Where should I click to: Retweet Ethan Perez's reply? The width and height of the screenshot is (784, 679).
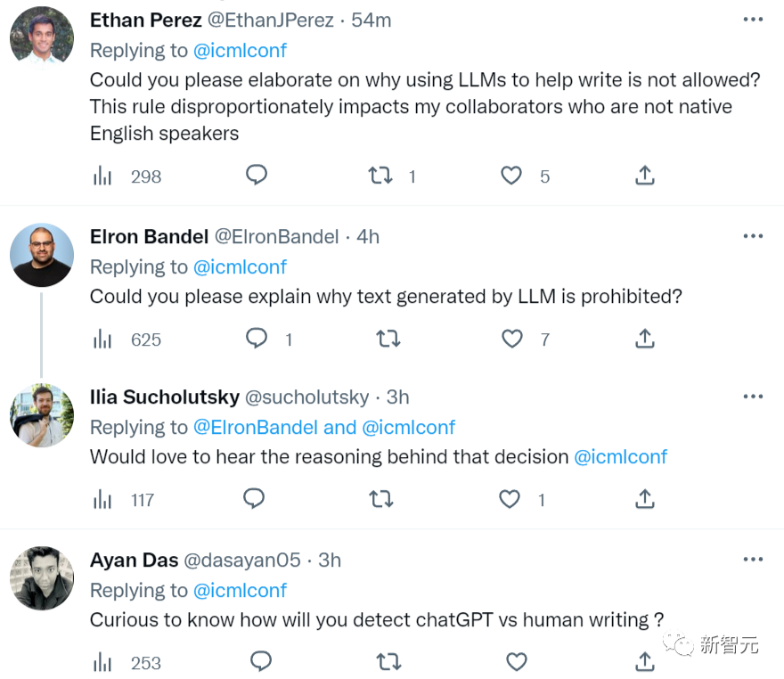[380, 176]
